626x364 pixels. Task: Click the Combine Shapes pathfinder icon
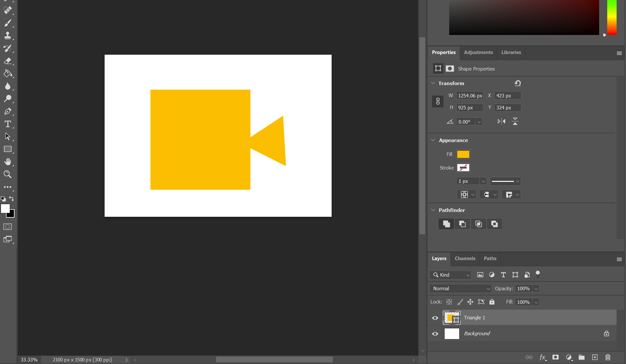tap(446, 224)
